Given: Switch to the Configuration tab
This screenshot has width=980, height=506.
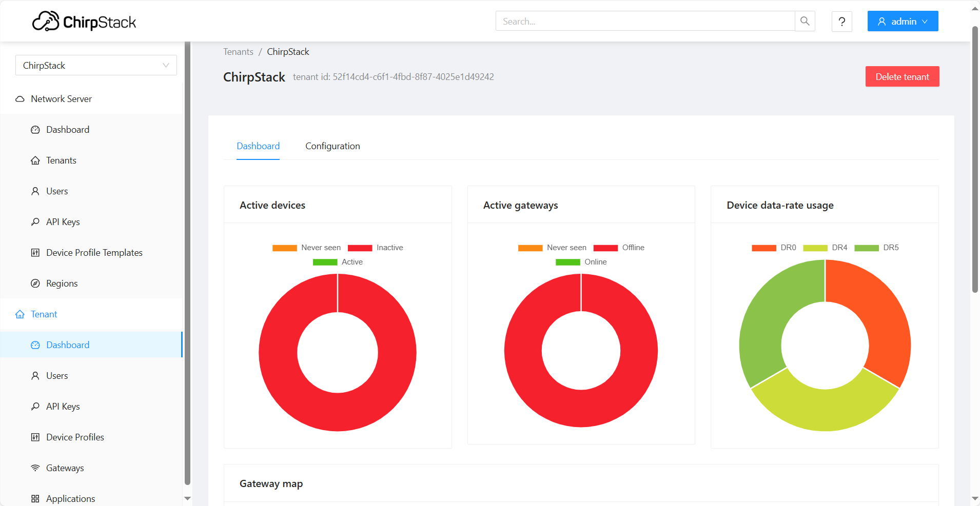Looking at the screenshot, I should [x=332, y=146].
